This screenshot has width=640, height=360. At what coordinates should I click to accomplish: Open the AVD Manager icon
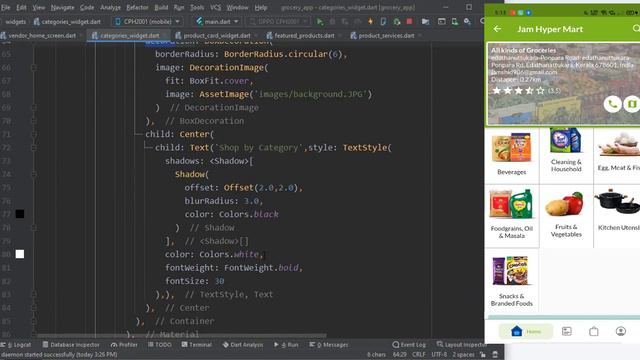pos(455,21)
